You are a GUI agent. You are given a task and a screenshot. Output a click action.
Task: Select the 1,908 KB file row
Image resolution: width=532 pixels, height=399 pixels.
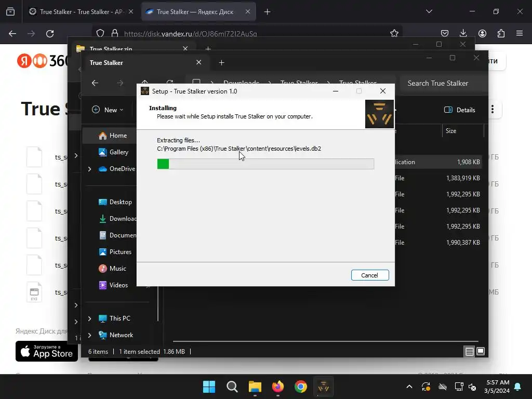pos(437,162)
